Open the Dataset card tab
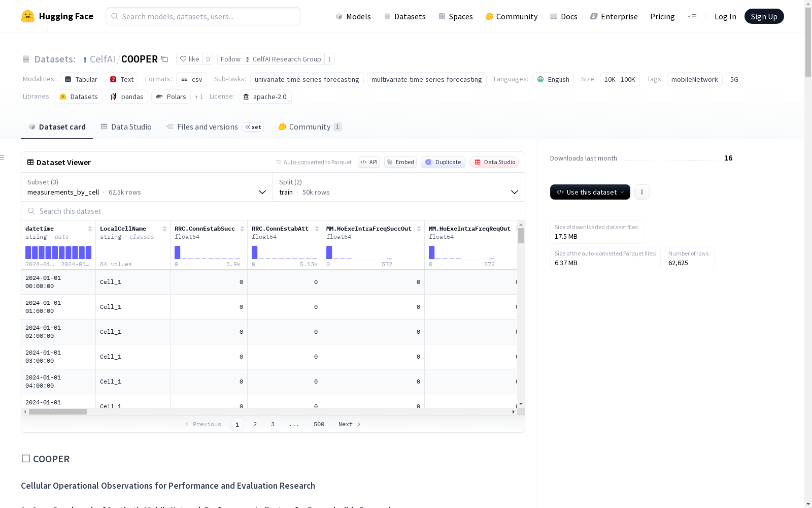This screenshot has width=812, height=508. [x=57, y=127]
